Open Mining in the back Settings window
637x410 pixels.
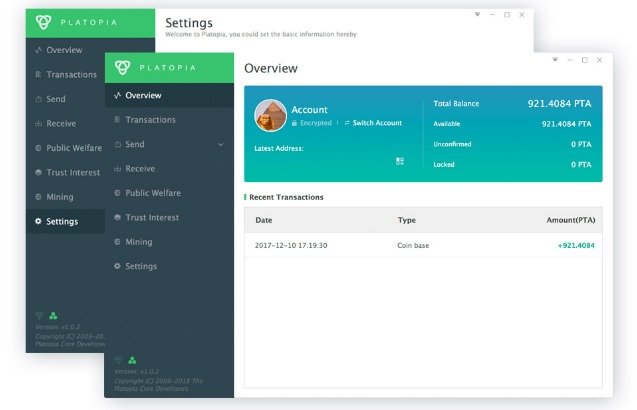(x=65, y=197)
